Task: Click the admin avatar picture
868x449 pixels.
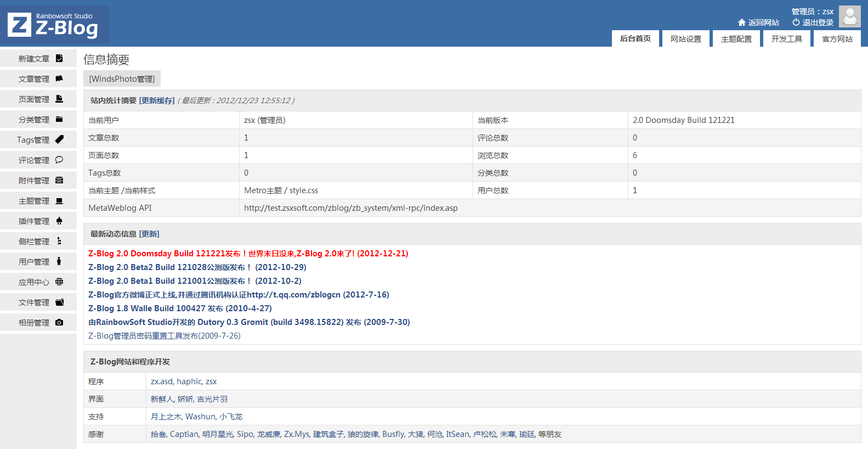Action: coord(850,16)
